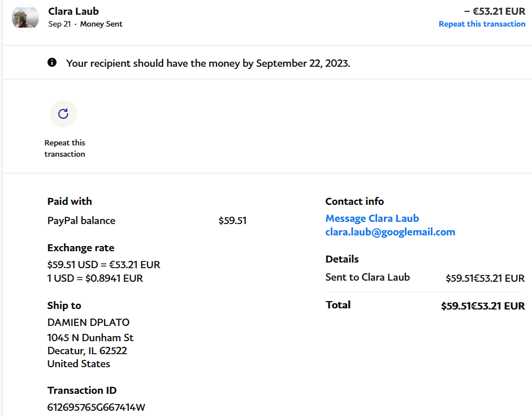The image size is (532, 417).
Task: Click the "Sep 21 · Money Sent" subtitle
Action: click(85, 24)
